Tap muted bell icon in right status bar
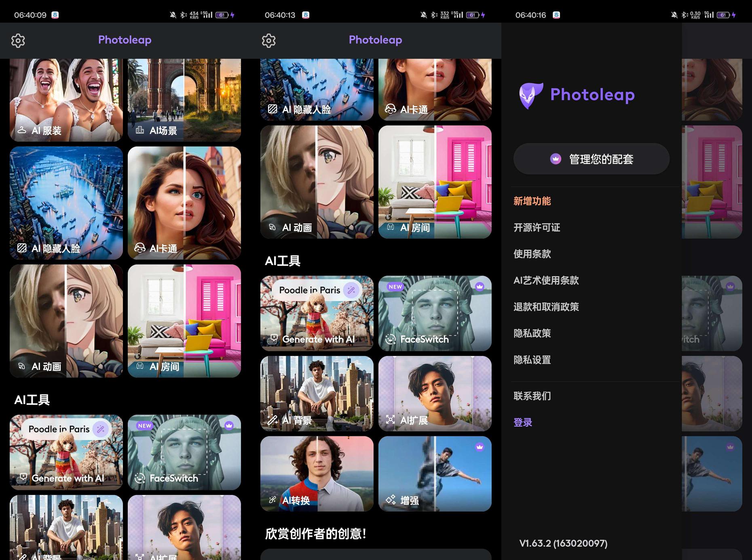 pyautogui.click(x=674, y=15)
